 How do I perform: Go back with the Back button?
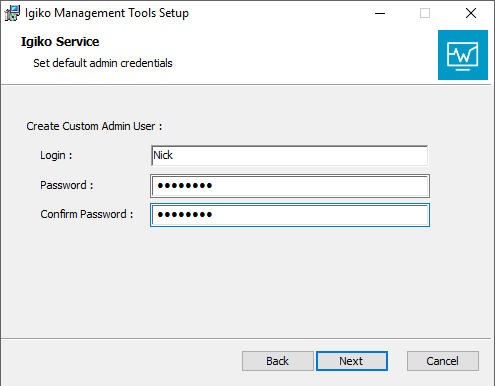[278, 361]
